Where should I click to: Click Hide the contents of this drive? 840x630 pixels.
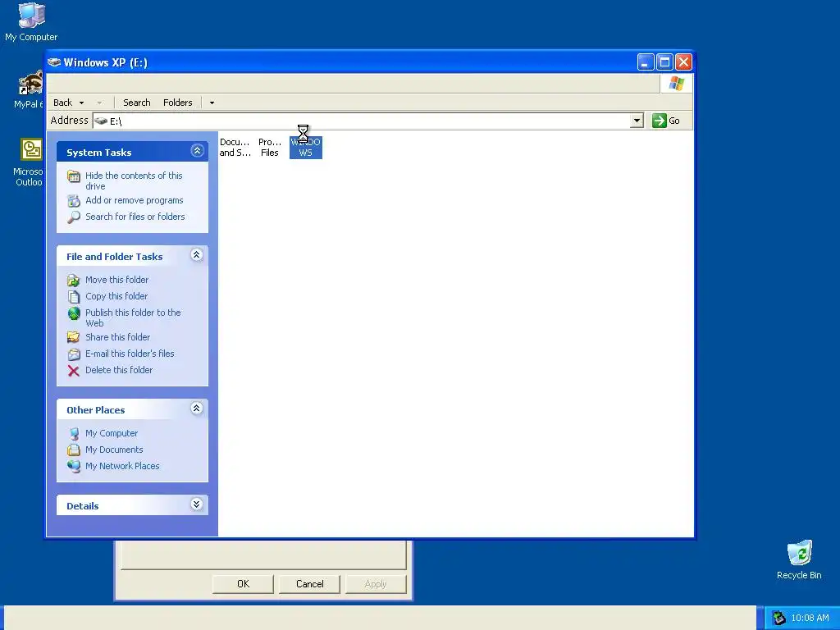coord(134,180)
